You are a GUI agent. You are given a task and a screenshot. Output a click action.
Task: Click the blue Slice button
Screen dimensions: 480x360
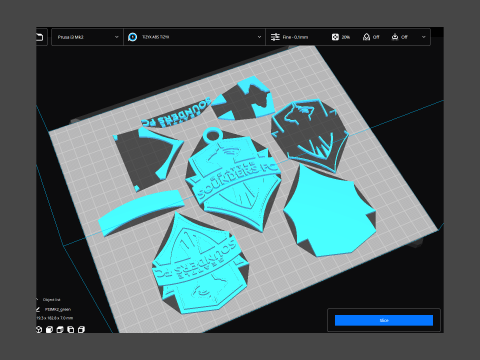pyautogui.click(x=384, y=320)
